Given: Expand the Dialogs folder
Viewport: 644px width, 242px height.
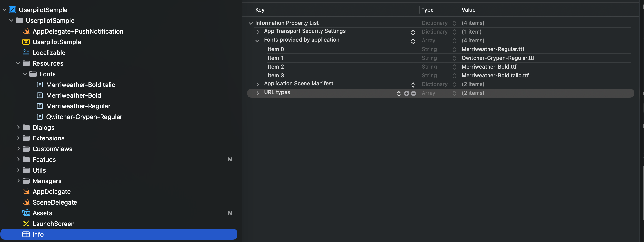Looking at the screenshot, I should coord(18,127).
